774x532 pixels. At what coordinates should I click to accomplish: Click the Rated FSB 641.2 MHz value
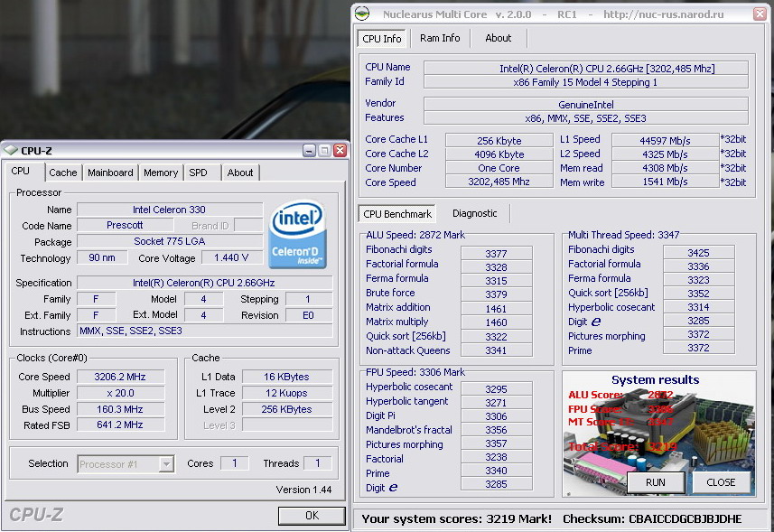pyautogui.click(x=120, y=425)
